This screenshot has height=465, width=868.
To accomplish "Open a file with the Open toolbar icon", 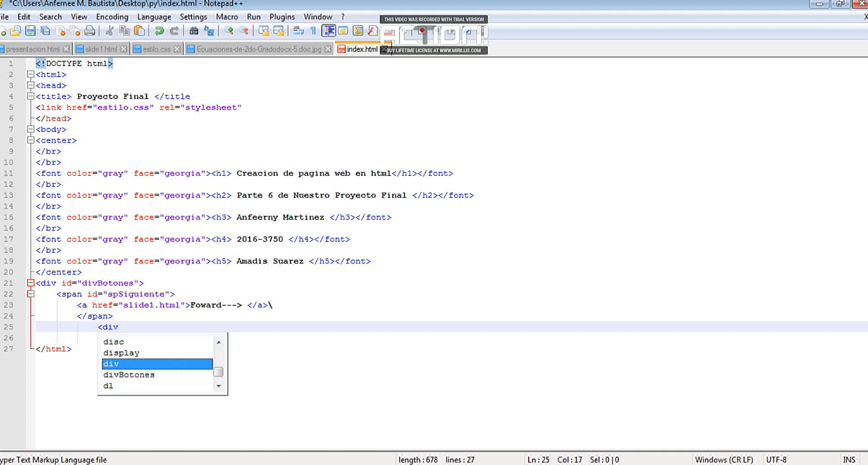I will tap(15, 31).
